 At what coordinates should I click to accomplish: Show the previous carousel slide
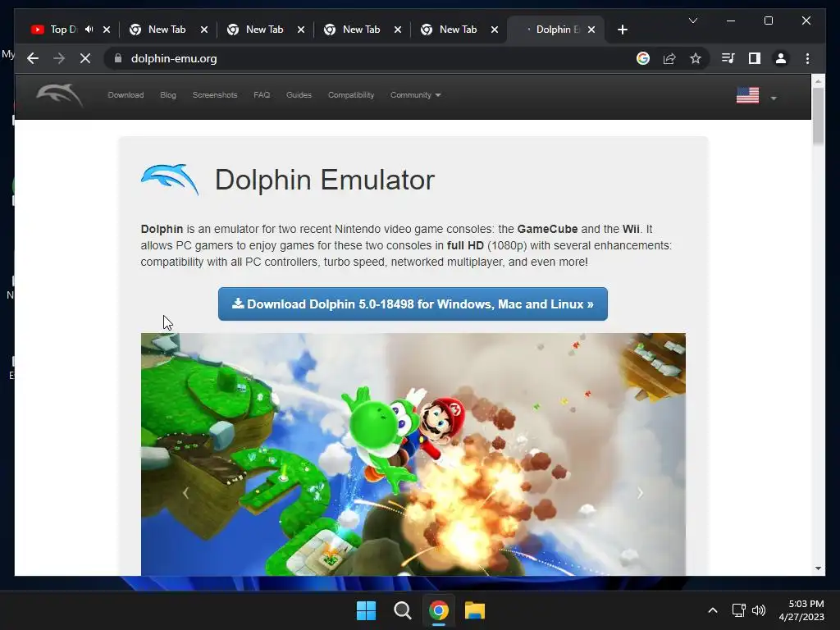[x=185, y=493]
